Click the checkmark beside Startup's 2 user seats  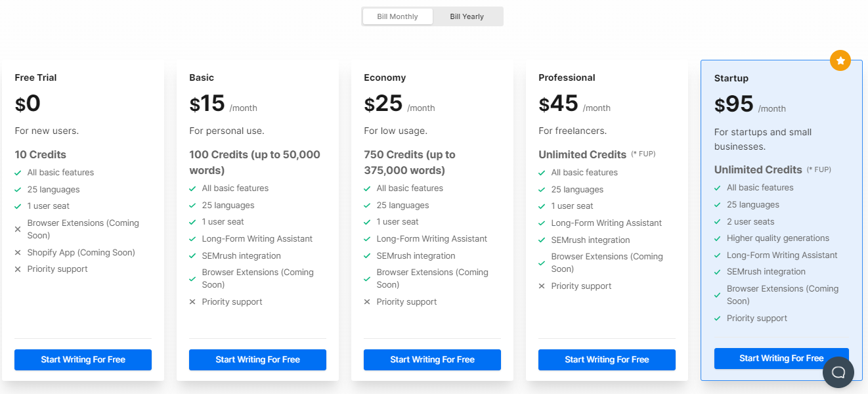pyautogui.click(x=718, y=221)
